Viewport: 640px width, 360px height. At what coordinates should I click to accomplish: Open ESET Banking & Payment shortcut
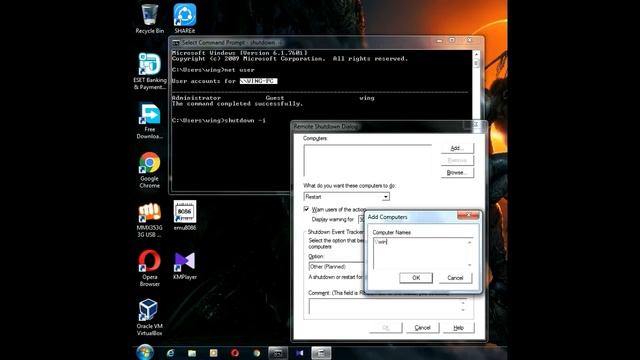tap(149, 71)
